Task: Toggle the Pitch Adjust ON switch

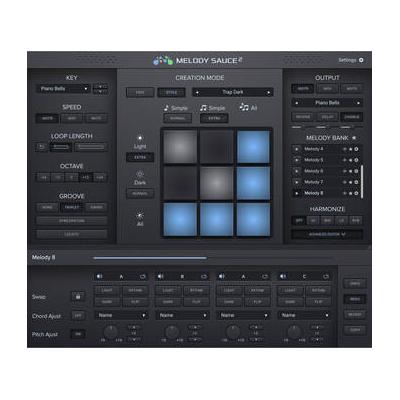Action: [x=78, y=334]
